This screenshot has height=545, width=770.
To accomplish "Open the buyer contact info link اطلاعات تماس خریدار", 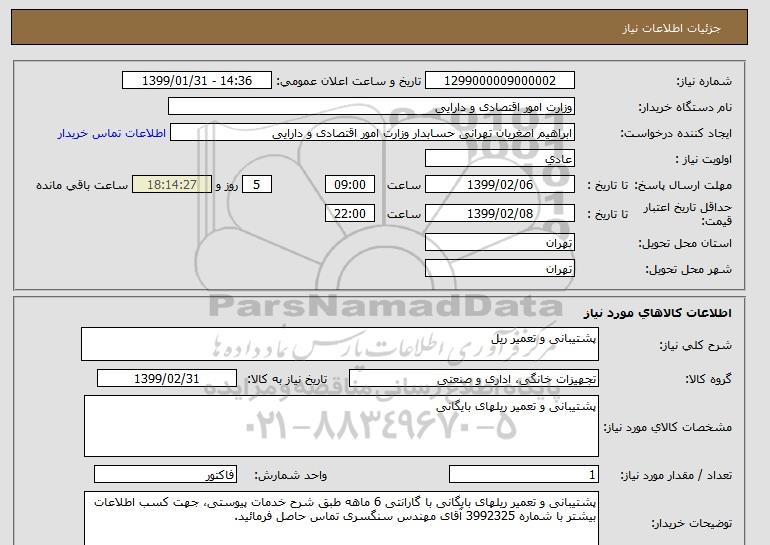I will pos(111,133).
